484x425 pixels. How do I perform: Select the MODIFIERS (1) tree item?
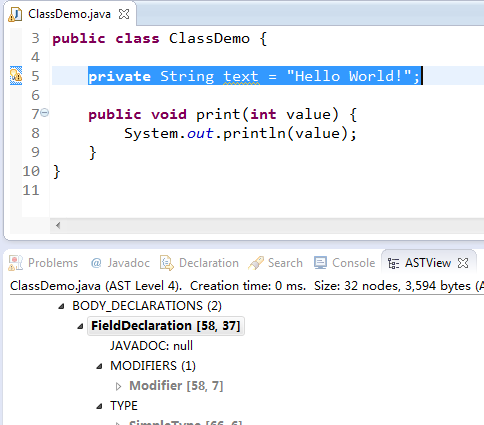[153, 366]
